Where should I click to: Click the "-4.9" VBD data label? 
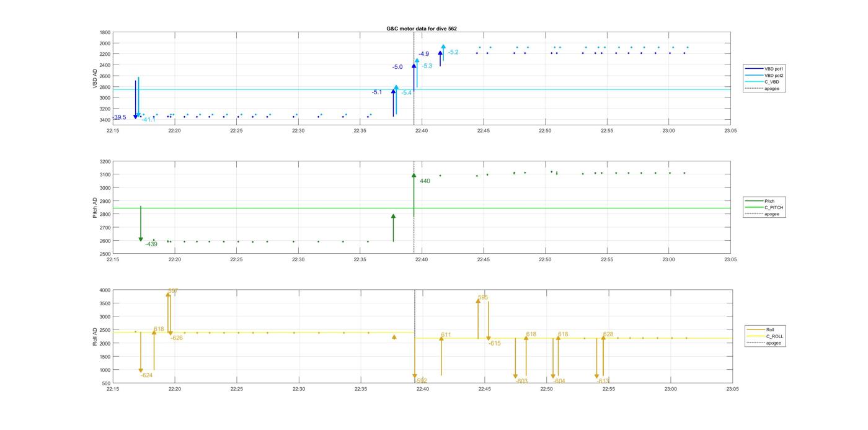(423, 54)
